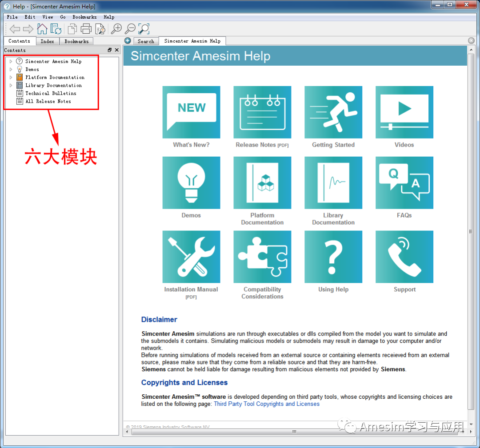Float the Contents panel via undock icon

(110, 49)
